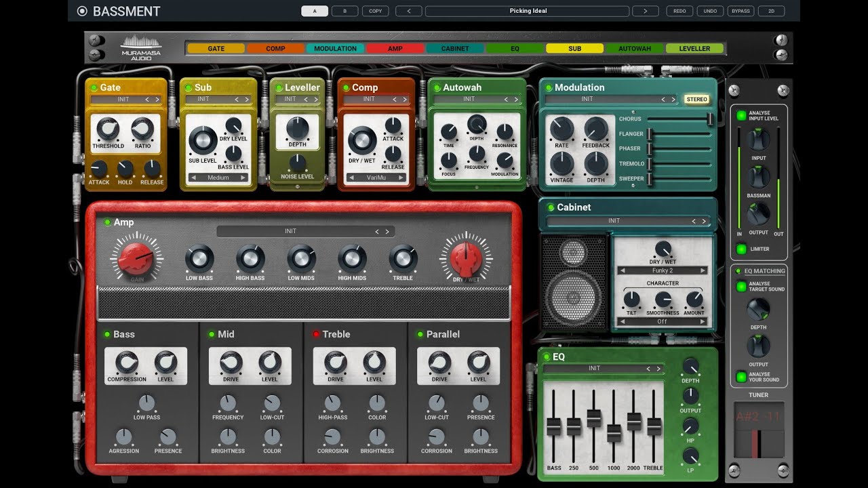The width and height of the screenshot is (868, 488).
Task: Switch to the LEVELLER chain tab
Action: pyautogui.click(x=695, y=49)
